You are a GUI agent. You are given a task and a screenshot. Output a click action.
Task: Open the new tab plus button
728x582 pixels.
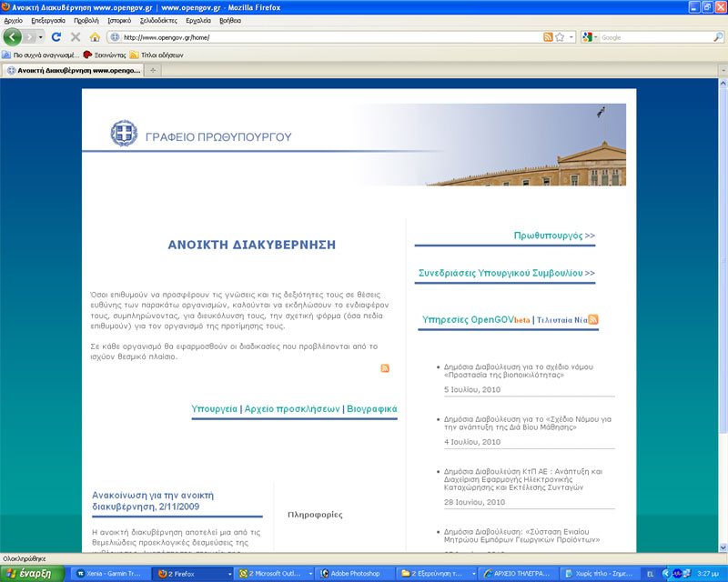152,70
